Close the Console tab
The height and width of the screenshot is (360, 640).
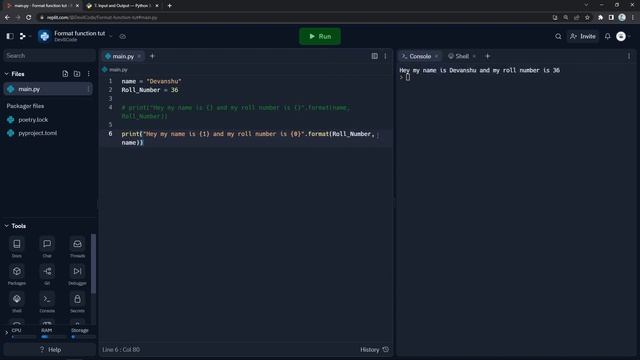pyautogui.click(x=437, y=56)
